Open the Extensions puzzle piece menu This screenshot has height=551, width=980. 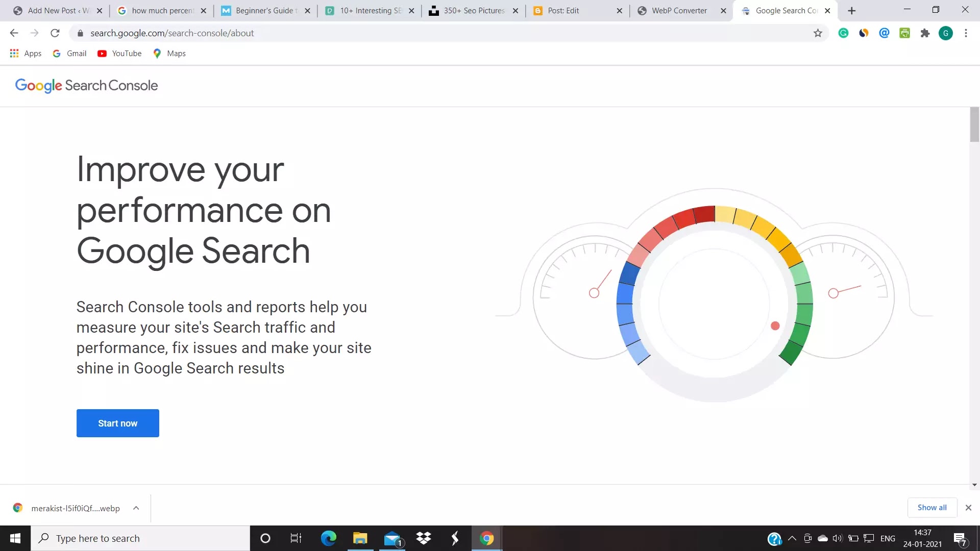(925, 33)
